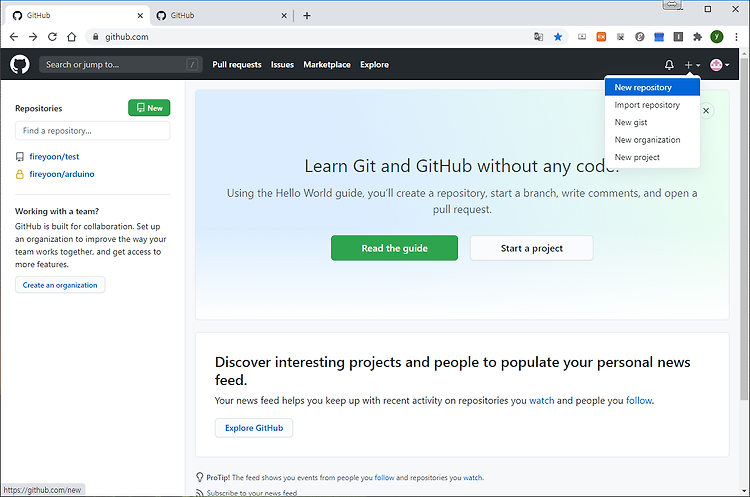Screen dimensions: 750x497
Task: Open fireyoon/arduino repository link
Action: tap(62, 174)
